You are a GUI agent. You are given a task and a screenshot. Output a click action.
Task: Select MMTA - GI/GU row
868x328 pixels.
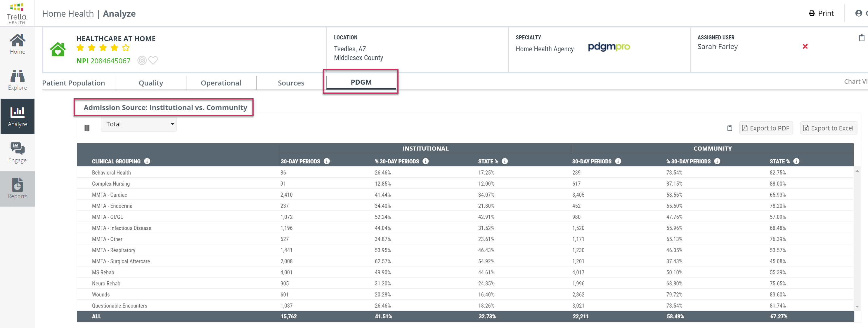[465, 217]
